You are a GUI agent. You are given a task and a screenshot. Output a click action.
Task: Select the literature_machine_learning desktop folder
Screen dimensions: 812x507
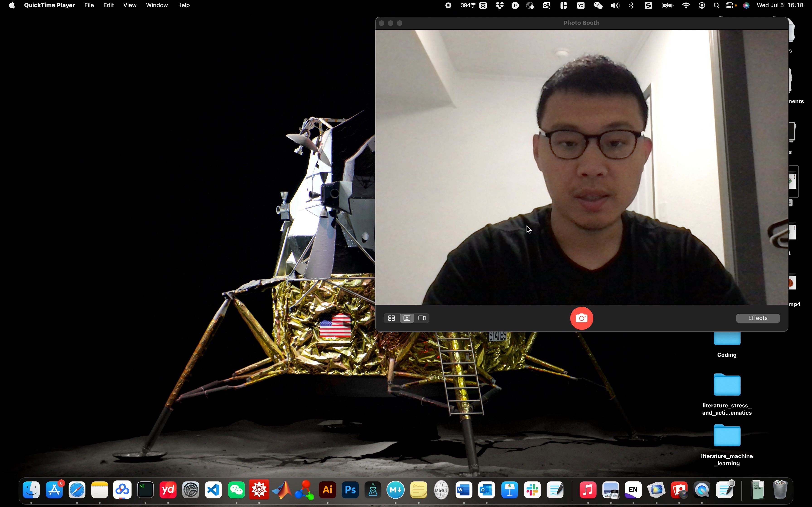727,436
